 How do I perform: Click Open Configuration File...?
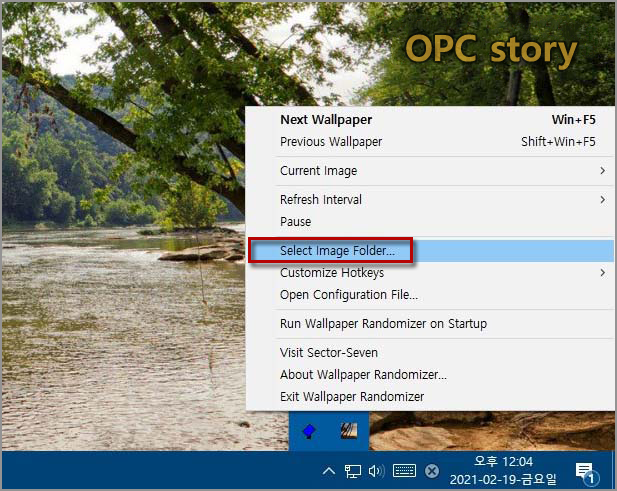coord(430,295)
